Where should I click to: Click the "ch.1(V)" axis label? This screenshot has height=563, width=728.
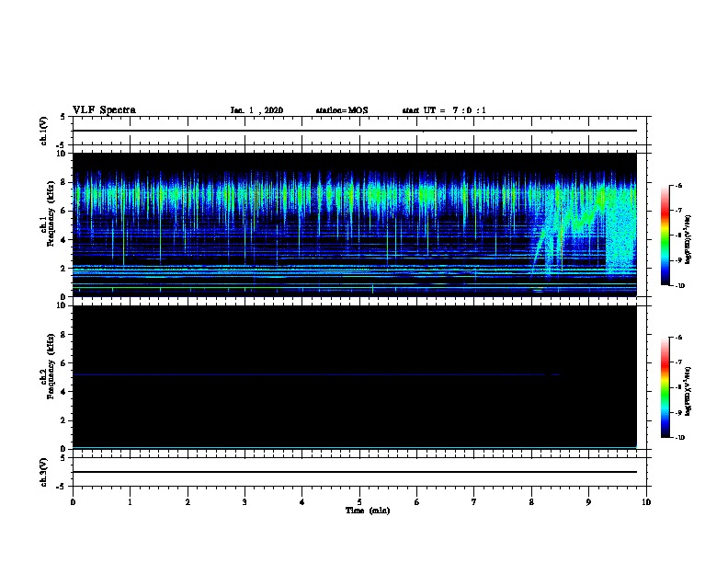point(44,131)
